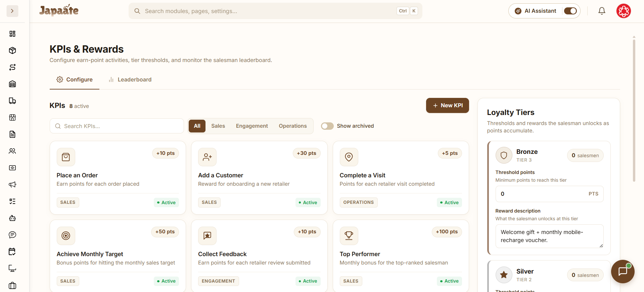Open the robot bot icon in sidebar
The image size is (644, 292).
(12, 218)
